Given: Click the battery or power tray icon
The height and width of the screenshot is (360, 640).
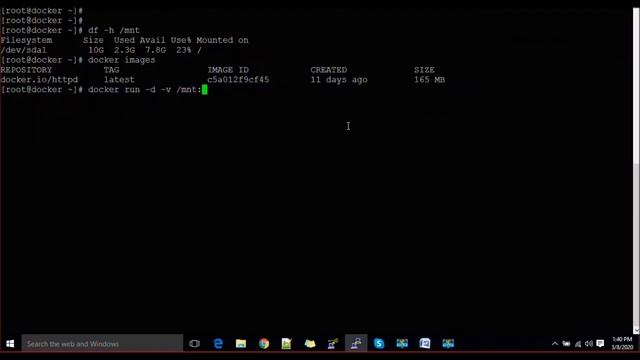Looking at the screenshot, I should [566, 344].
